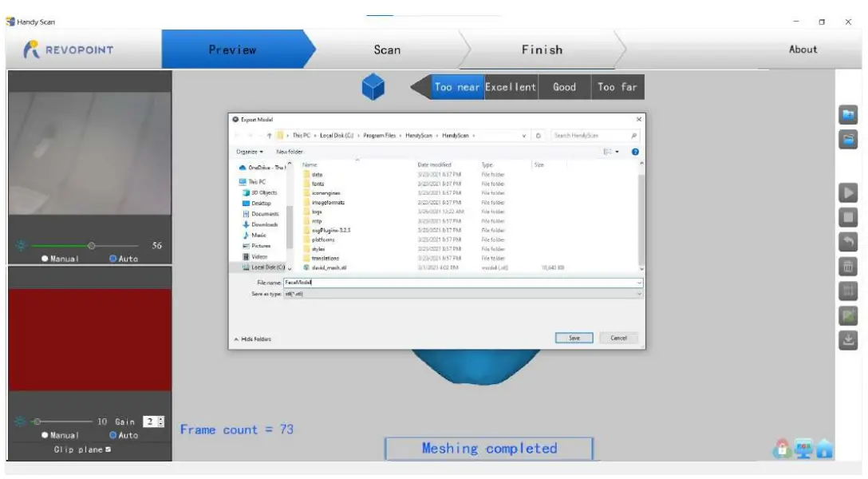Open the Save as type dropdown

[463, 294]
